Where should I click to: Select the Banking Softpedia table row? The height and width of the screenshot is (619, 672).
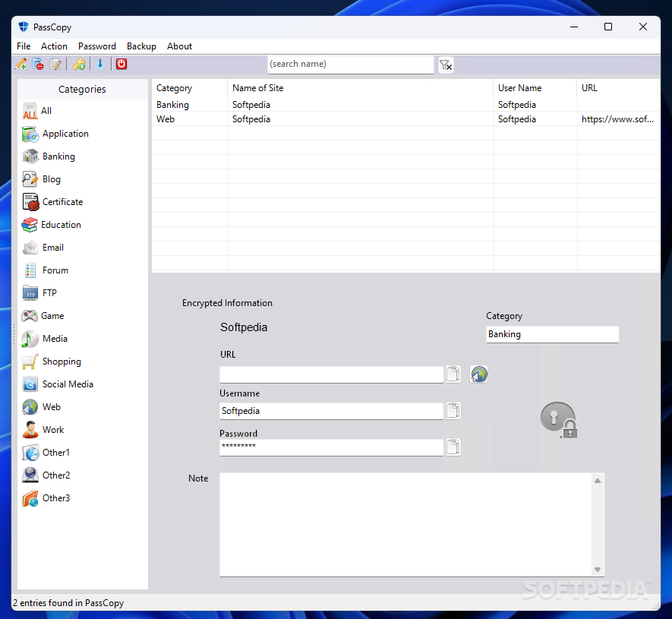click(405, 105)
